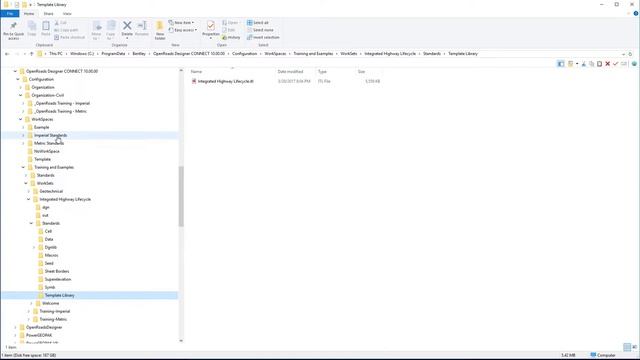Click the Rename icon in Organize group
The height and width of the screenshot is (360, 640).
coord(142,26)
